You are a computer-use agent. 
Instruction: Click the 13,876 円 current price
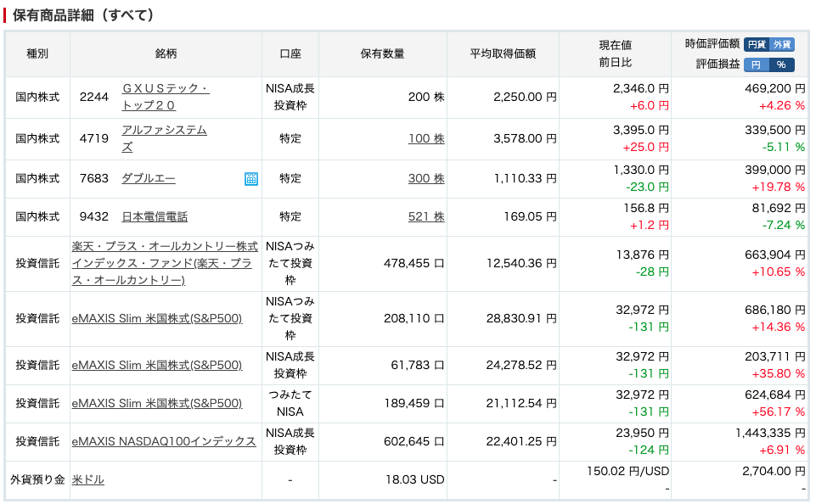click(x=642, y=255)
